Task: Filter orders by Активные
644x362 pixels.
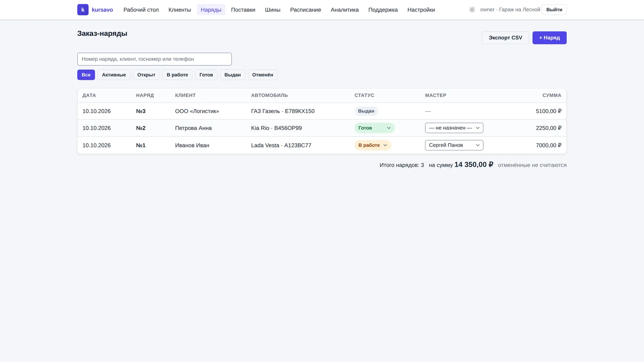Action: click(114, 75)
